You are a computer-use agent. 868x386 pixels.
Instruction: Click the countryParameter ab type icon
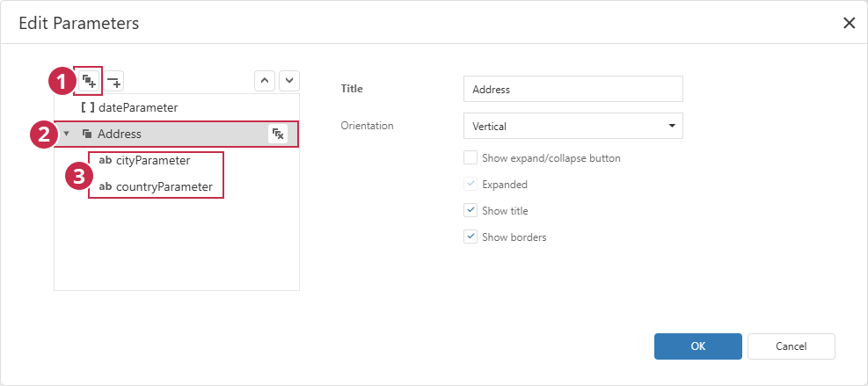(x=106, y=186)
